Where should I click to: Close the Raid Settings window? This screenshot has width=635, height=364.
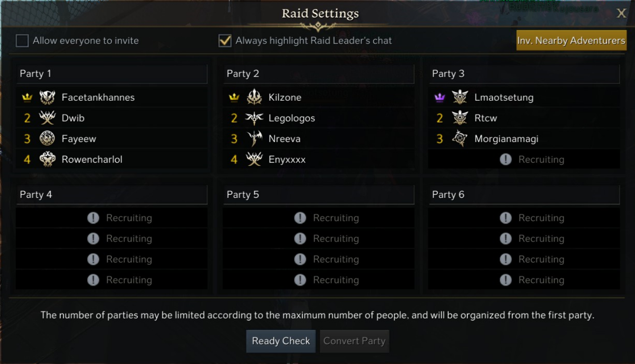click(x=621, y=13)
